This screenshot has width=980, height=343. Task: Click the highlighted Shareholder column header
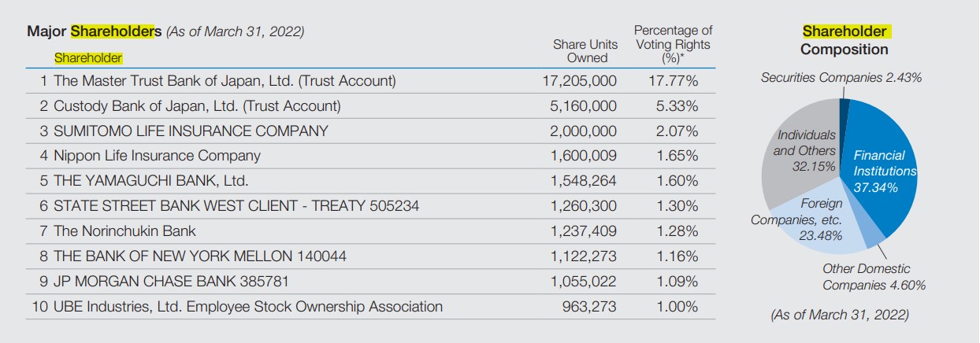coord(88,57)
